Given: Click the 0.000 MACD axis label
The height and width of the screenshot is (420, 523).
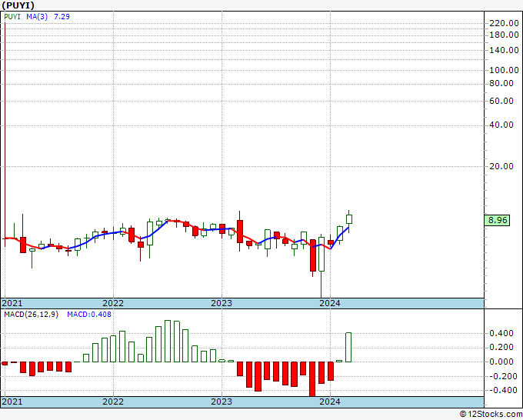Looking at the screenshot, I should [x=501, y=362].
